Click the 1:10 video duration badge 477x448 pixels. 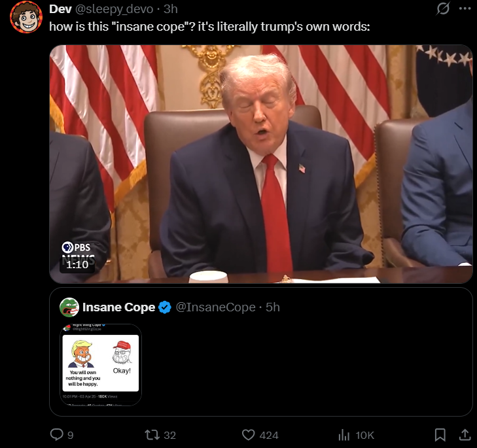(77, 265)
